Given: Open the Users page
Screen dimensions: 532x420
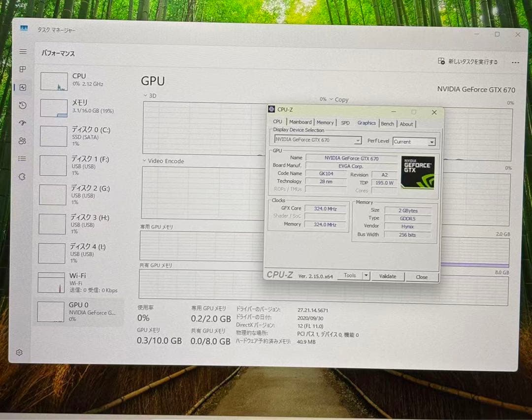Looking at the screenshot, I should tap(23, 141).
